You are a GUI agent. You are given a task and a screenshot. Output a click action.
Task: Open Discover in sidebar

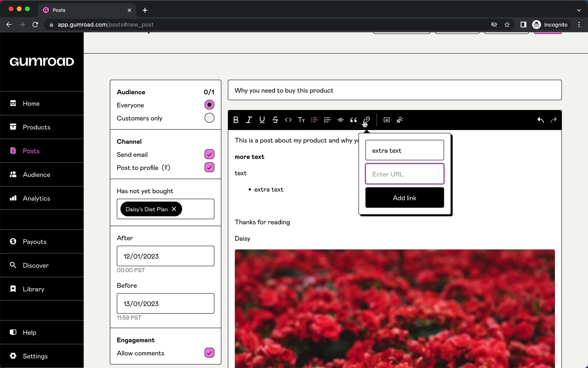coord(42,265)
